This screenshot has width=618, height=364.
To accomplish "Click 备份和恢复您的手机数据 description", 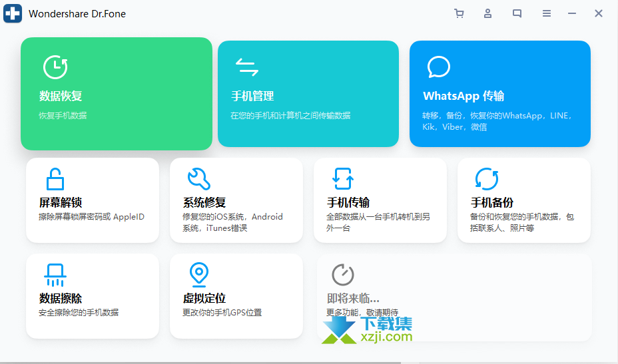I will click(522, 222).
